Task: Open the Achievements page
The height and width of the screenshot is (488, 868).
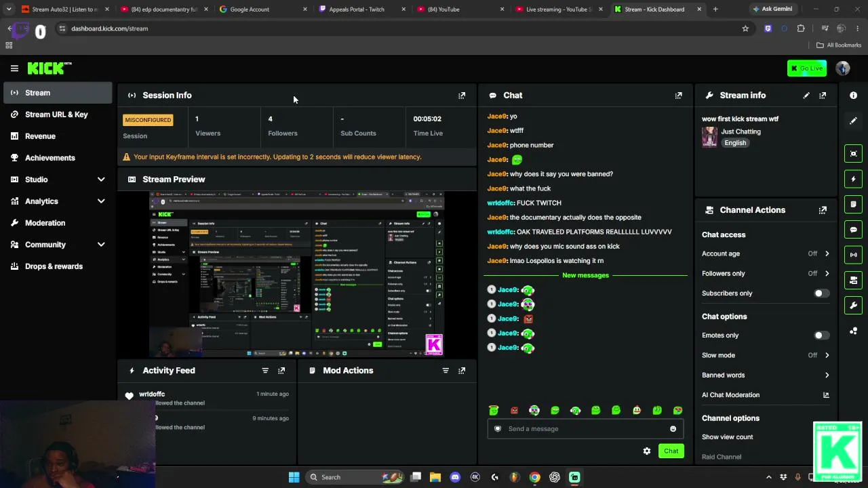Action: coord(57,158)
